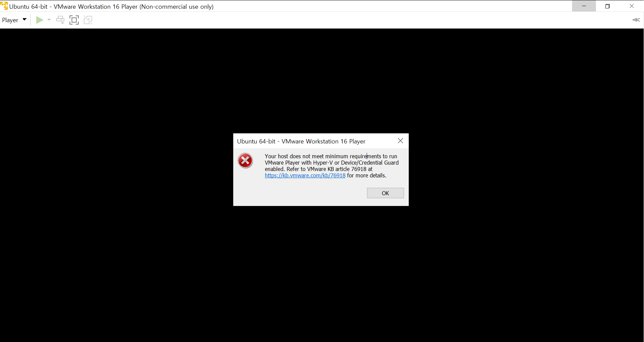Viewport: 644px width, 342px height.
Task: Click OK in the error dialog
Action: pyautogui.click(x=385, y=193)
